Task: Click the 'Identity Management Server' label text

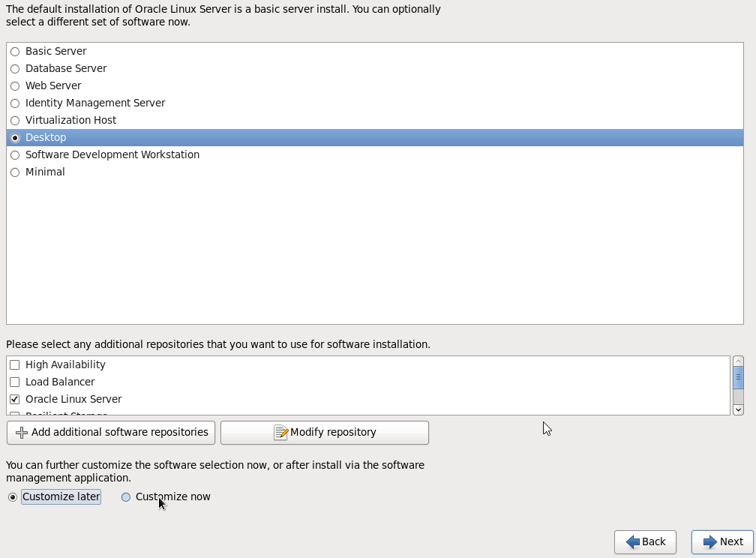Action: (x=95, y=103)
